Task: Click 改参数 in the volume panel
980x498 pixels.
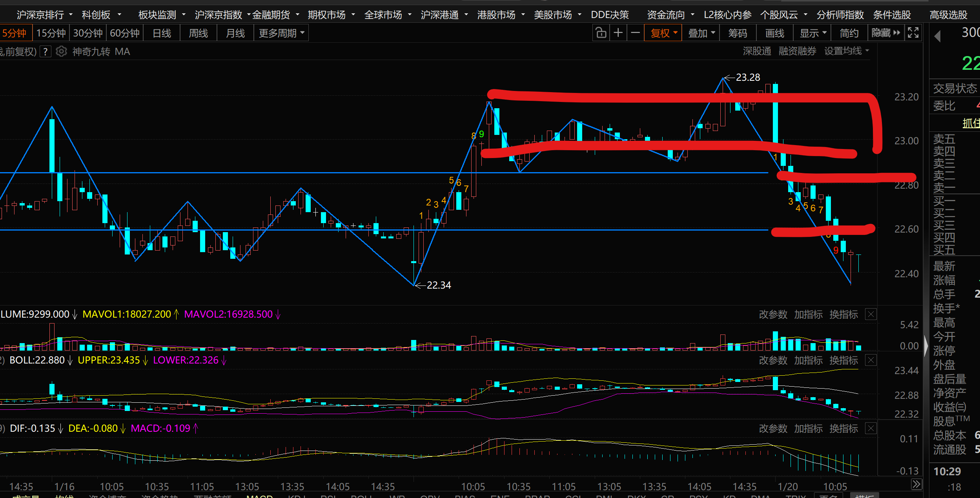Action: click(x=773, y=314)
